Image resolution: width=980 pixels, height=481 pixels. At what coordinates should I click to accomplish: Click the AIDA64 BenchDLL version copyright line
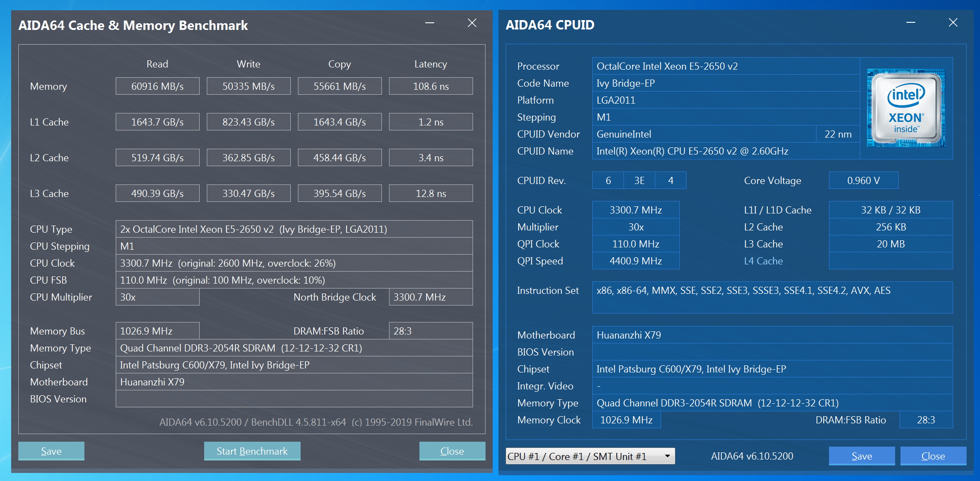tap(316, 422)
